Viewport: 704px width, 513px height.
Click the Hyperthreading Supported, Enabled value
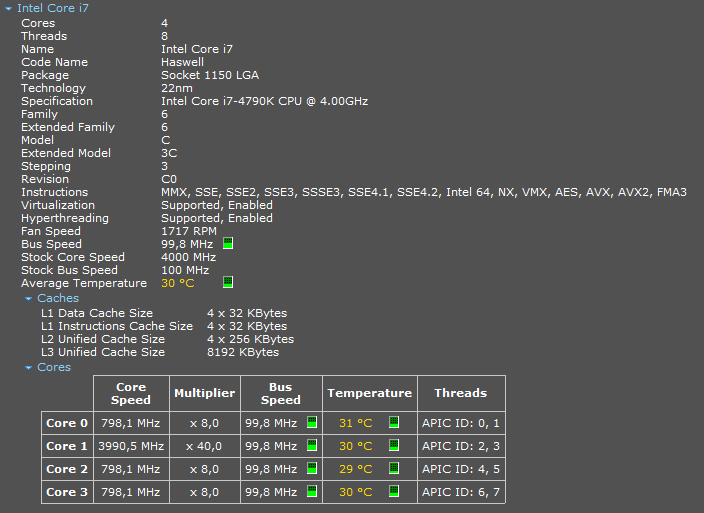(217, 219)
